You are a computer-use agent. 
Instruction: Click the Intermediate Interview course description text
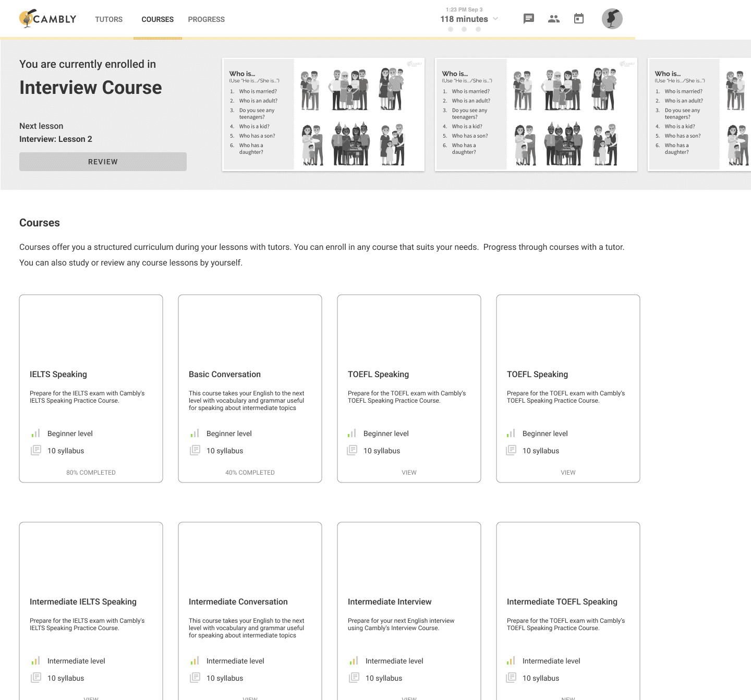(401, 624)
